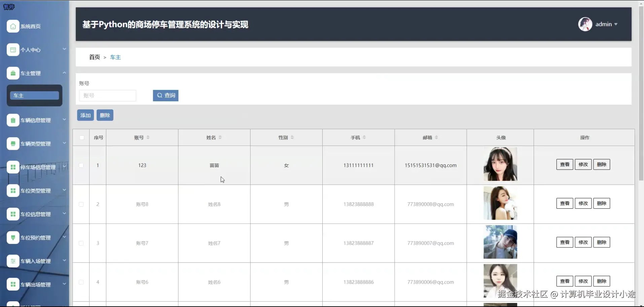Sort table by 邮箱 column arrows
The width and height of the screenshot is (644, 307).
tap(436, 137)
